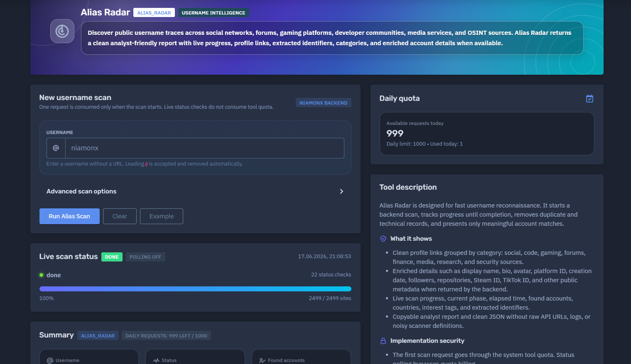The width and height of the screenshot is (631, 364).
Task: Click into the username input field
Action: pos(205,148)
